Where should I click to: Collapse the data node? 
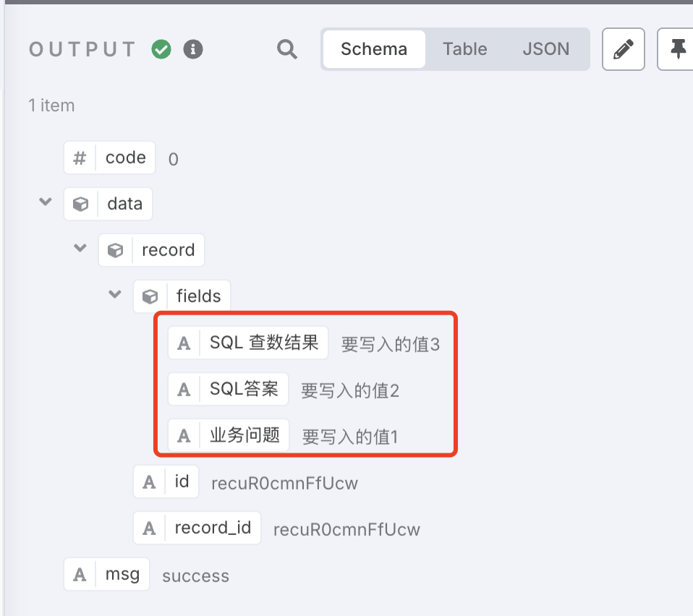pos(46,202)
